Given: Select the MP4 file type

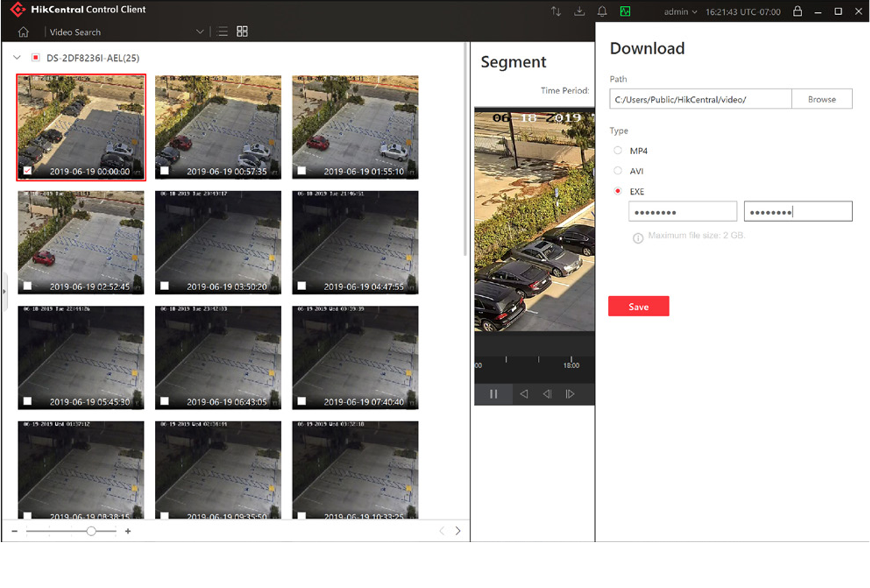Looking at the screenshot, I should coord(618,151).
